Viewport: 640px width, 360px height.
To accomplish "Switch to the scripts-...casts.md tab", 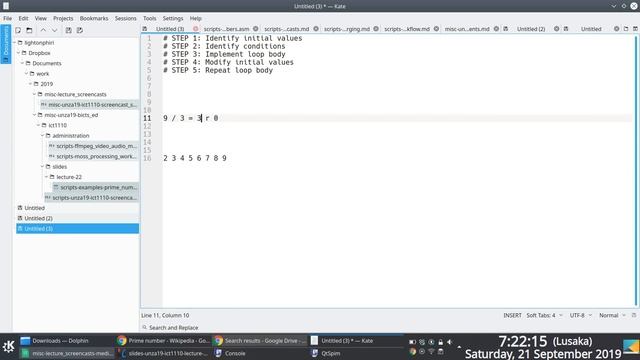I will [287, 29].
